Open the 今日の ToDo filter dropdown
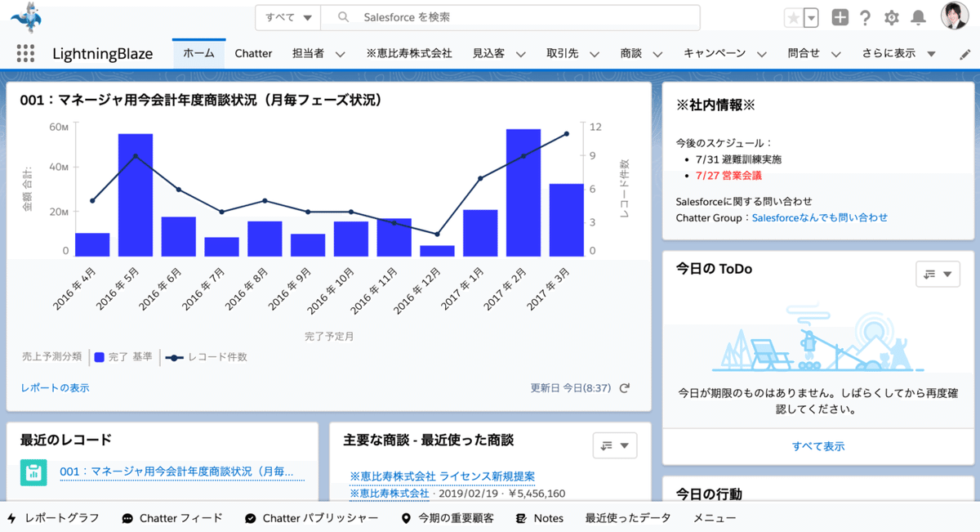980x532 pixels. [938, 275]
